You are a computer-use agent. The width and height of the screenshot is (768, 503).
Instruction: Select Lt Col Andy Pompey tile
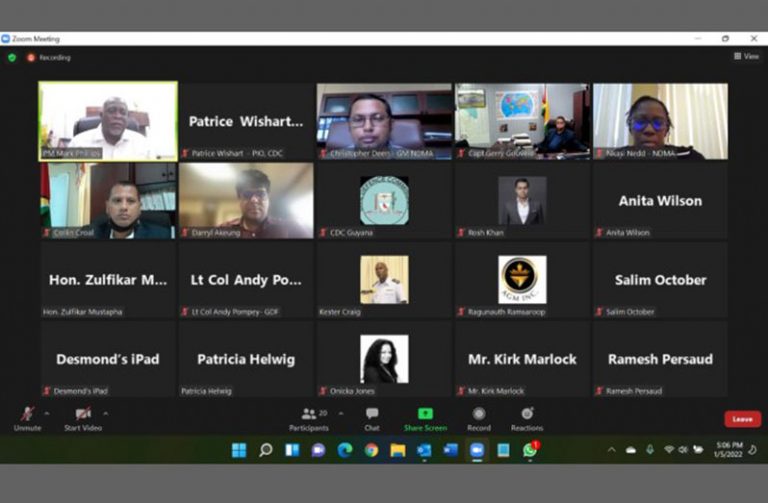tap(246, 280)
